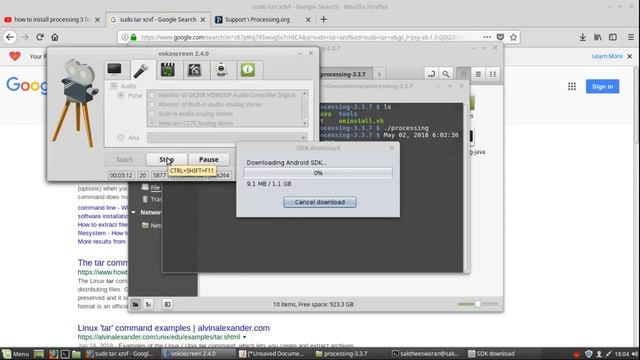Check Monitor of Built-in Audio Analog Stereo
The image size is (640, 360).
tap(152, 104)
